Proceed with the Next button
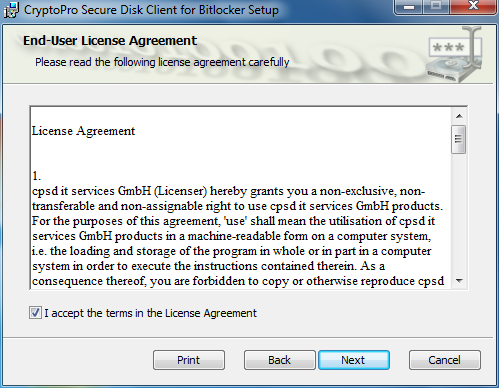The image size is (499, 388). (354, 360)
